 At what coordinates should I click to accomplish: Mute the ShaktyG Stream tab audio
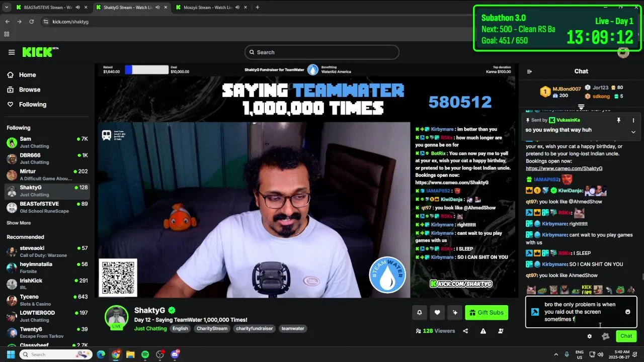click(157, 8)
